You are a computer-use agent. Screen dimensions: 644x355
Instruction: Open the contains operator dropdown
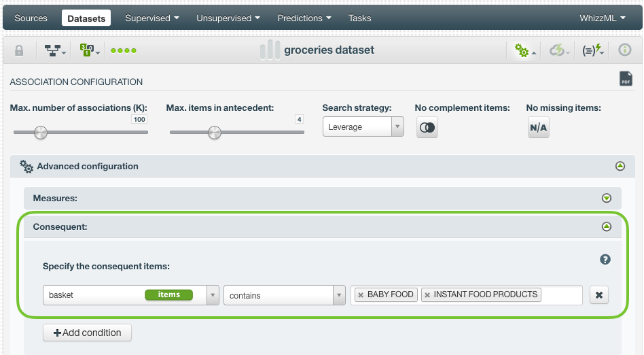284,295
